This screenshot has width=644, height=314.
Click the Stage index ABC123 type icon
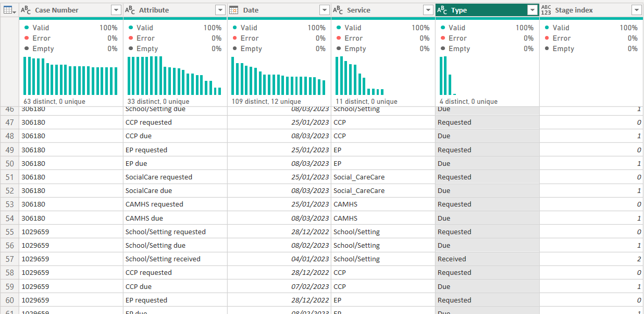546,10
